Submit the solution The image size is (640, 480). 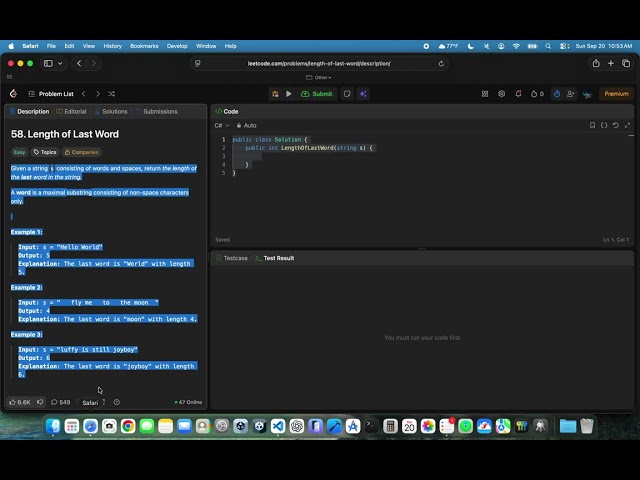tap(317, 94)
